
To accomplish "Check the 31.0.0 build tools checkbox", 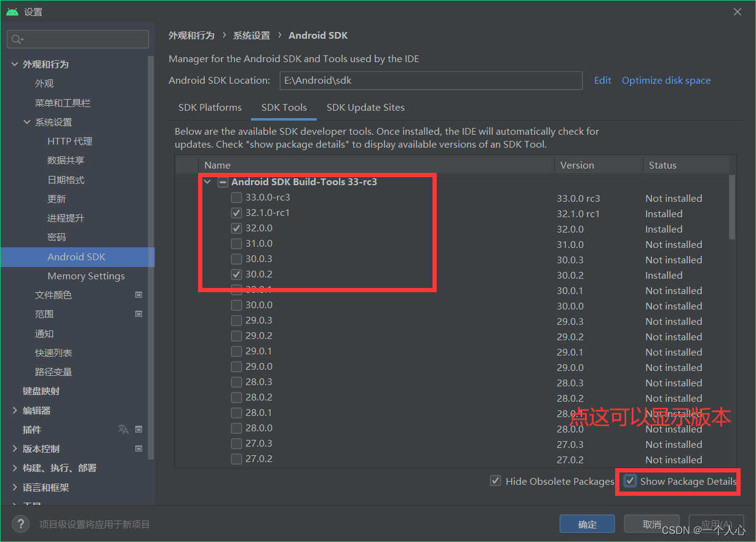I will pos(236,244).
